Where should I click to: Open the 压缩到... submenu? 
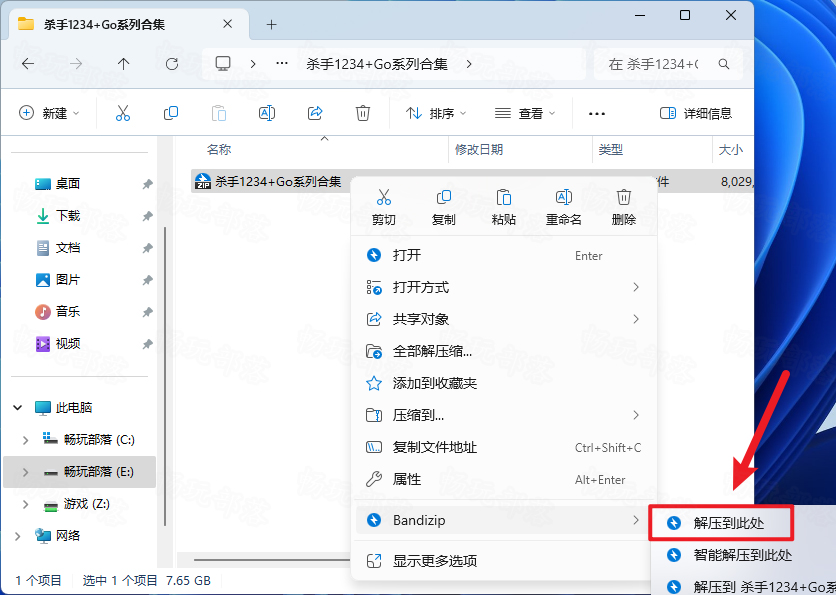(503, 415)
